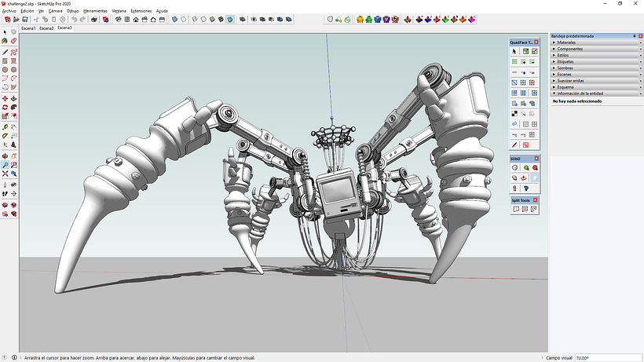644x362 pixels.
Task: Click the Zoom magnifier tool
Action: [x=5, y=165]
